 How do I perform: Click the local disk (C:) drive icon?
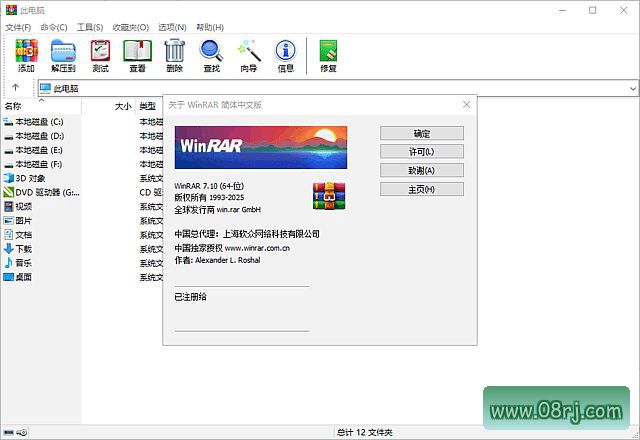(x=8, y=122)
